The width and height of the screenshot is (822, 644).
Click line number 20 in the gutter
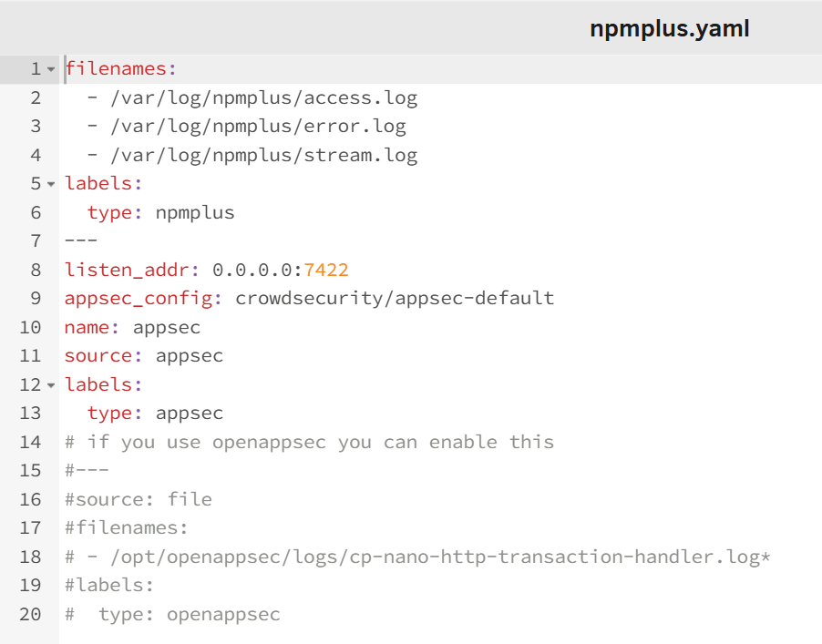(30, 614)
